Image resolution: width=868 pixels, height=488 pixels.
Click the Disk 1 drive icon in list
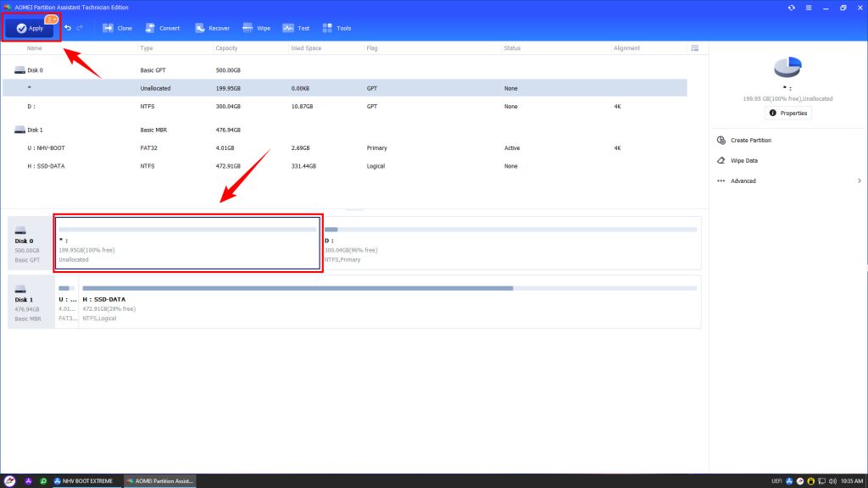point(20,130)
